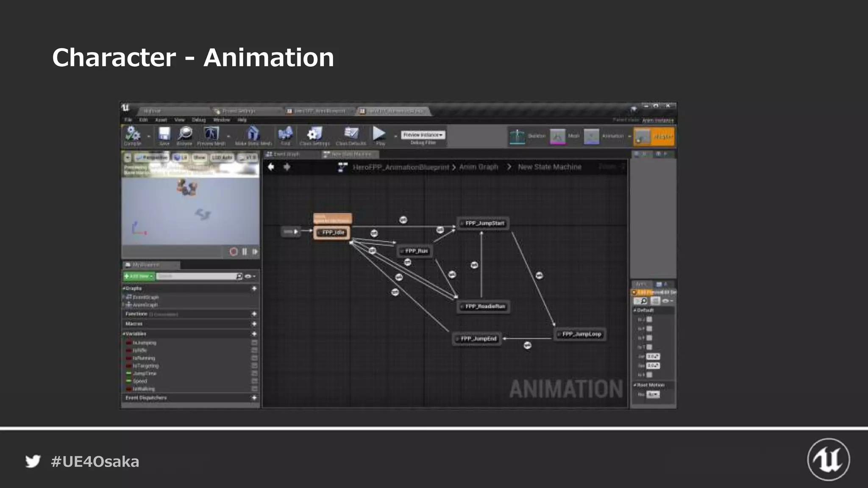
Task: Add a new function with Functions plus icon
Action: point(254,314)
